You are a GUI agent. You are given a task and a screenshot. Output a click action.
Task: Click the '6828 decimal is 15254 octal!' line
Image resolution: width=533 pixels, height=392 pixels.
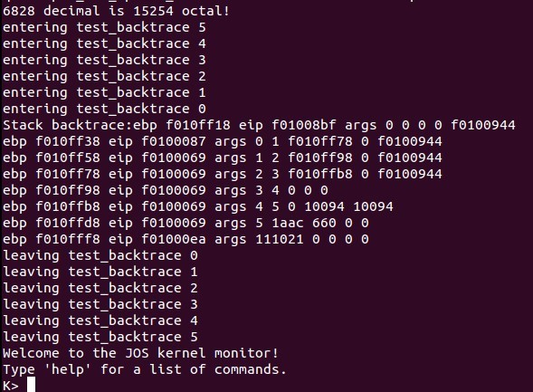tap(116, 11)
